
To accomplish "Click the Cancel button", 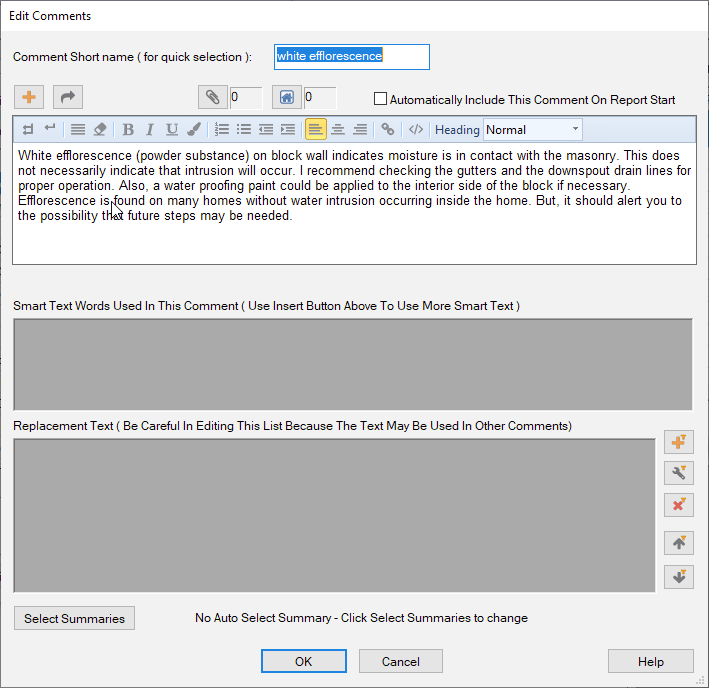I will coord(401,661).
